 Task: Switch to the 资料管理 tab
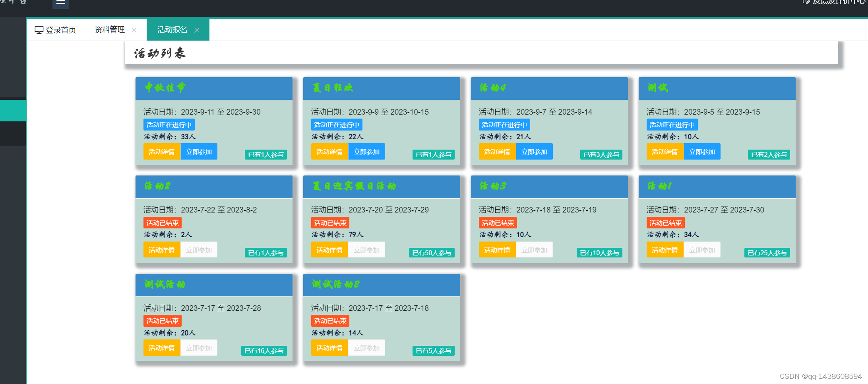110,30
